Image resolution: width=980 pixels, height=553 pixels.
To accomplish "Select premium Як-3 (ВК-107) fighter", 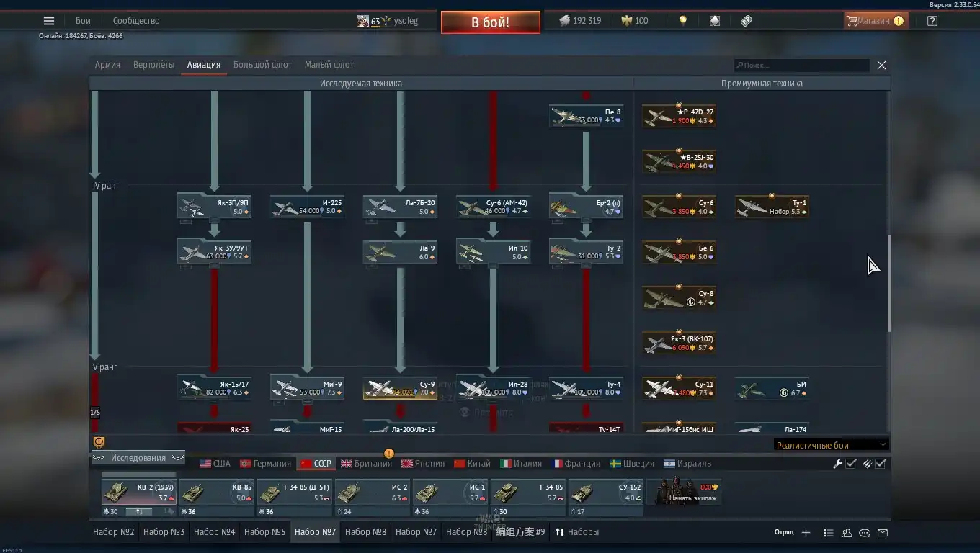I will 679,343.
